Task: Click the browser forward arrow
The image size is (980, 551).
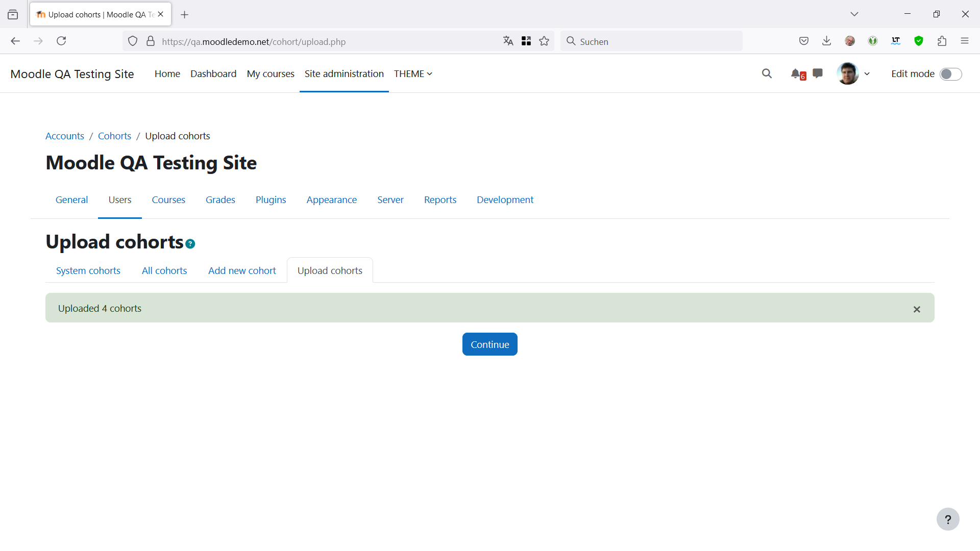Action: 38,41
